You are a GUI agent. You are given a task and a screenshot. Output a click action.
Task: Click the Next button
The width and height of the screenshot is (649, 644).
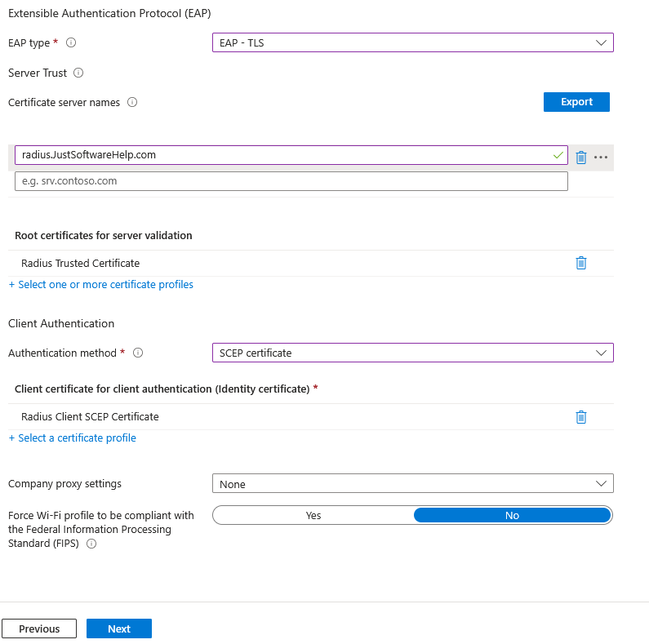(x=119, y=628)
